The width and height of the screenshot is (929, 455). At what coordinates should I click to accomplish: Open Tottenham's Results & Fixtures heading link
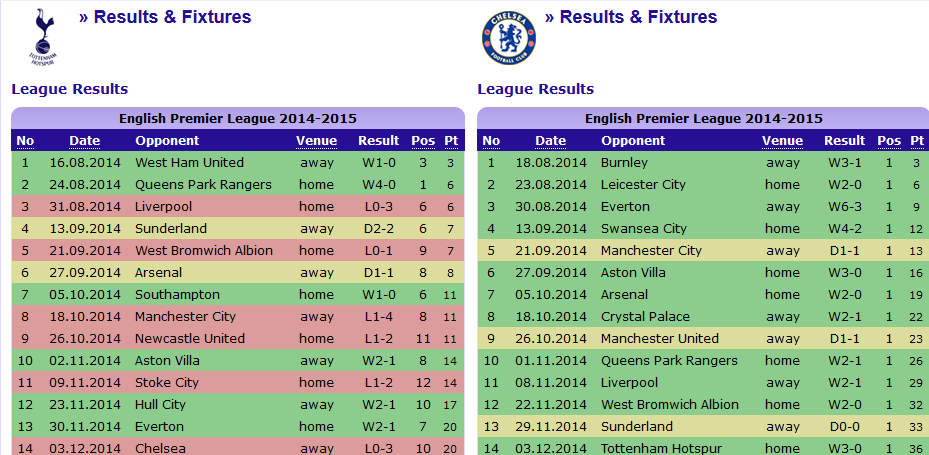click(165, 17)
